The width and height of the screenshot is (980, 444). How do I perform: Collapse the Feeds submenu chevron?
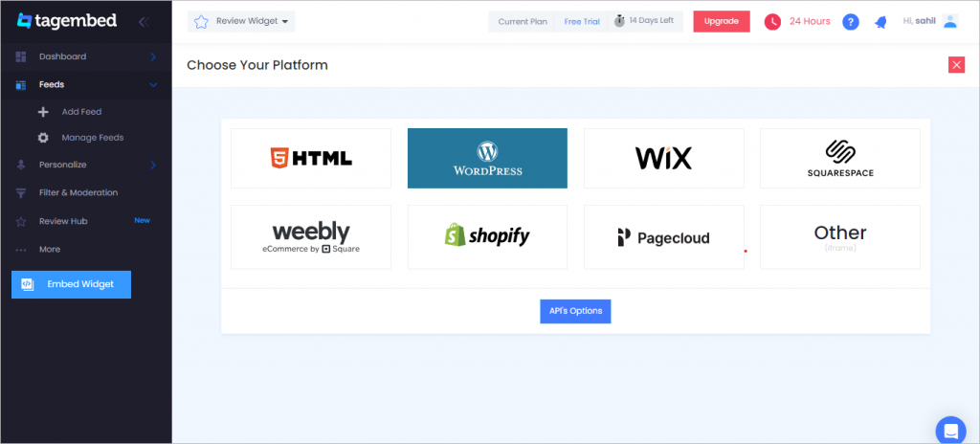tap(153, 85)
